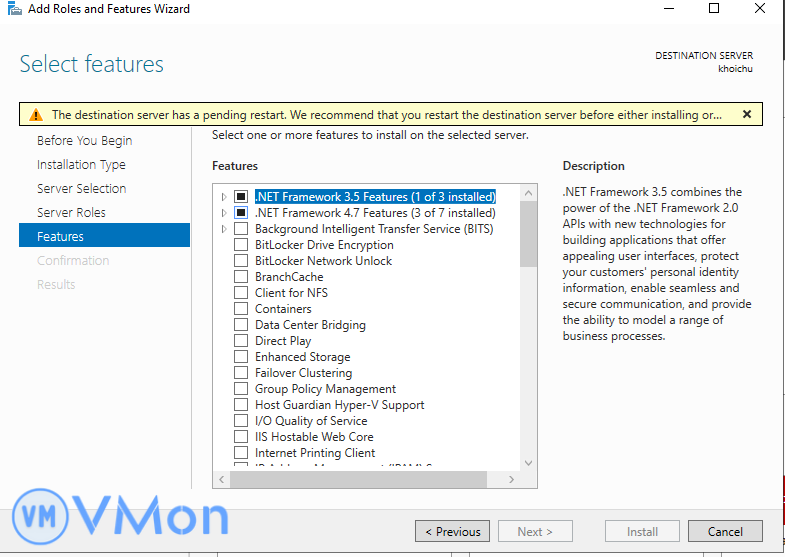Image resolution: width=785 pixels, height=557 pixels.
Task: Click the features list vertical scrollbar thumb
Action: [x=528, y=232]
